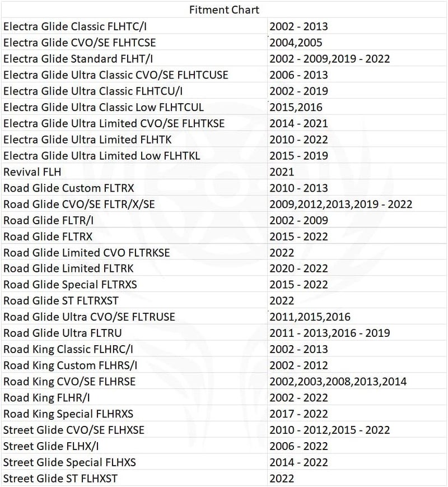Click Electra Glide Ultra Limited Low FLHTKL
The height and width of the screenshot is (487, 448).
[x=134, y=155]
